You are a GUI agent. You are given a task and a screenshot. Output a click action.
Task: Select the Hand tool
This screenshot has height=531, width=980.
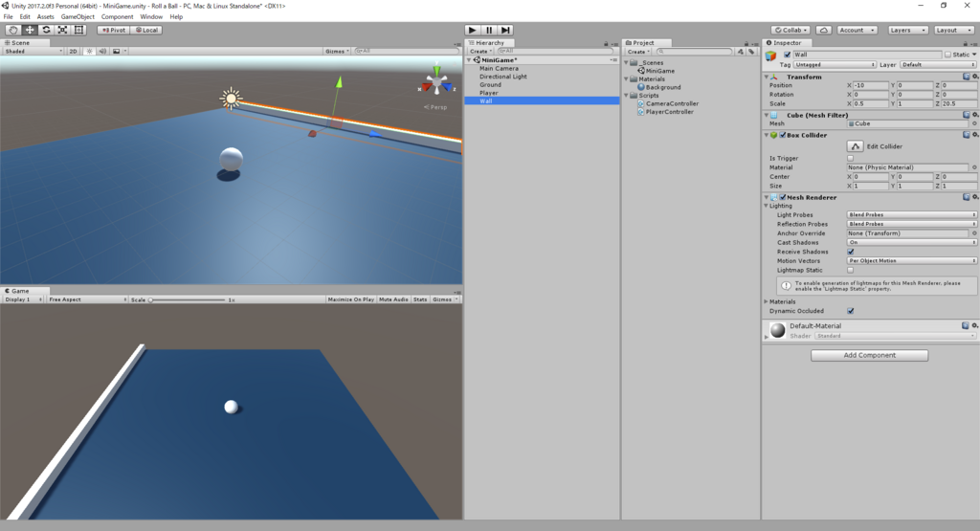point(12,30)
